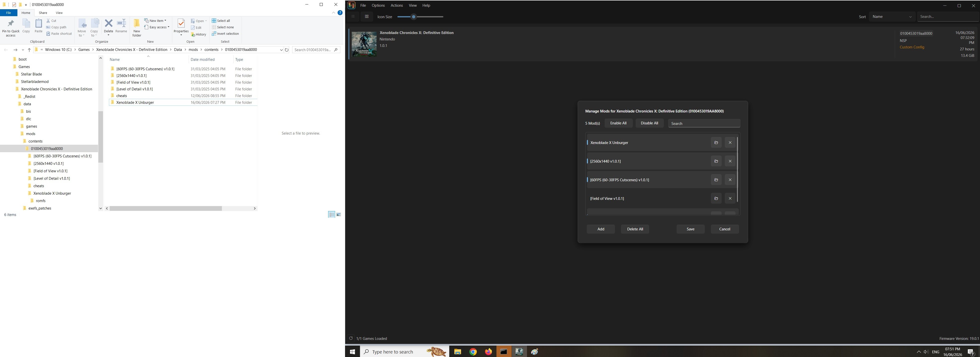980x357 pixels.
Task: Open the Actions menu in Ryujinx
Action: 396,5
